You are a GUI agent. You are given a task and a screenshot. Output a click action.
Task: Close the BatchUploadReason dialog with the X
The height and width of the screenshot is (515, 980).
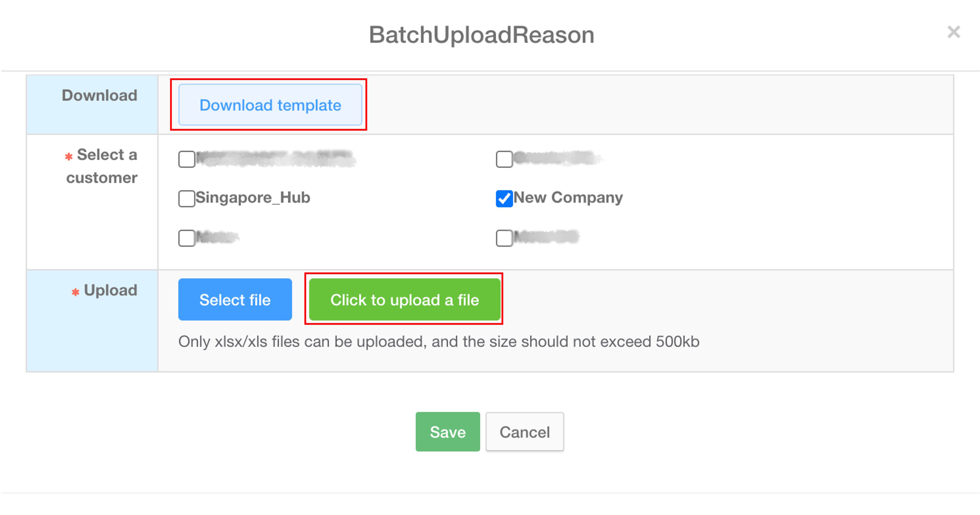tap(953, 32)
